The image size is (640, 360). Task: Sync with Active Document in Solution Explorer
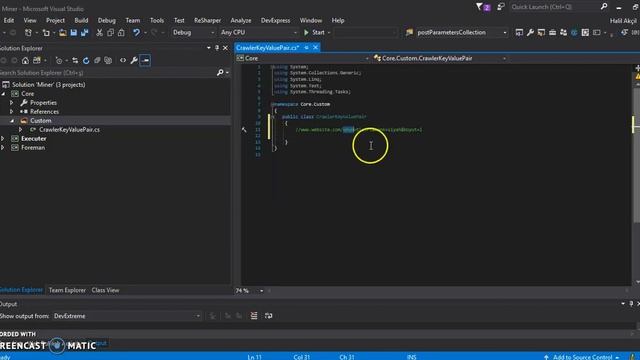pos(75,60)
